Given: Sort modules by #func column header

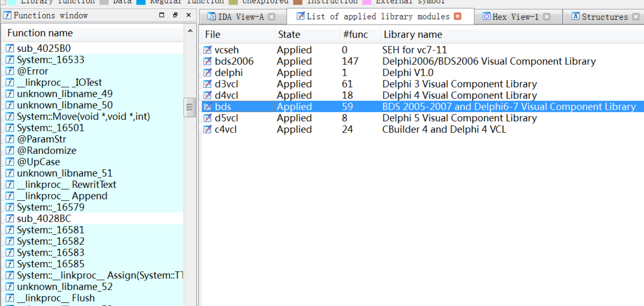Looking at the screenshot, I should 360,35.
